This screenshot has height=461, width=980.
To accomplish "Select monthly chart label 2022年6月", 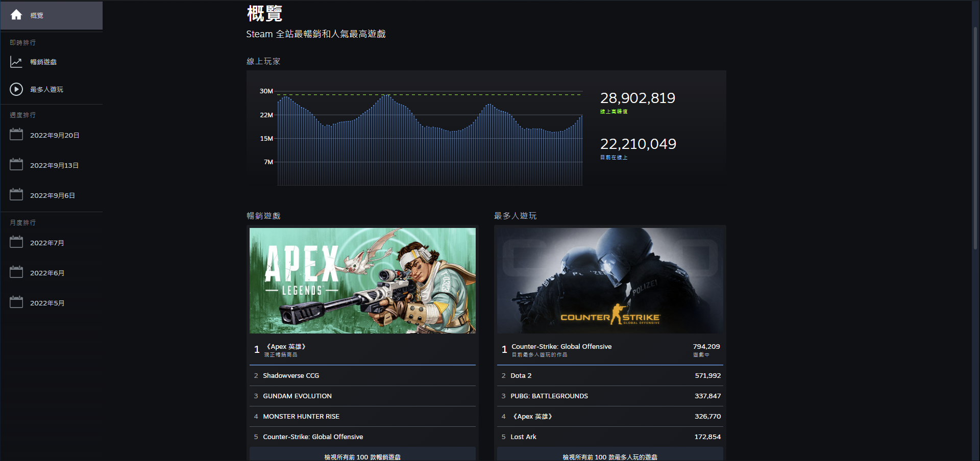I will pos(47,273).
